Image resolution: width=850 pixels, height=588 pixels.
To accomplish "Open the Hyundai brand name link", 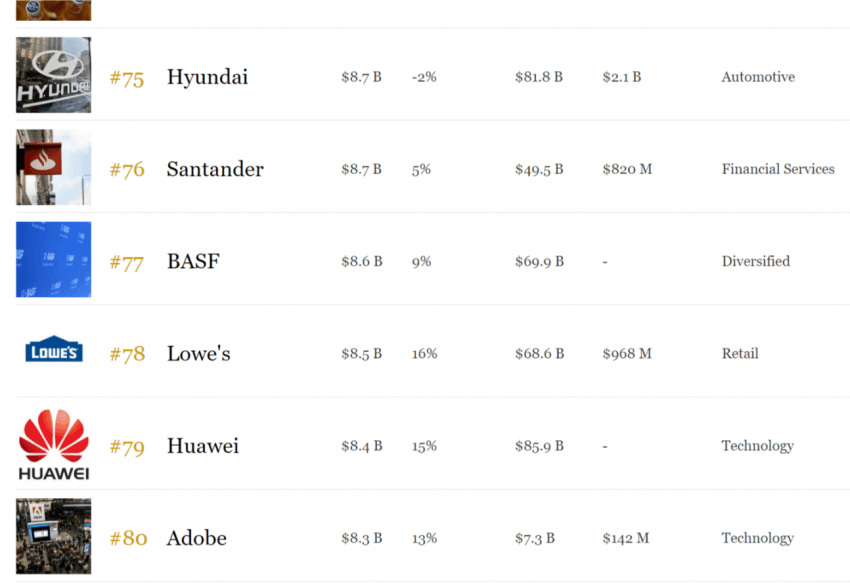I will point(208,77).
